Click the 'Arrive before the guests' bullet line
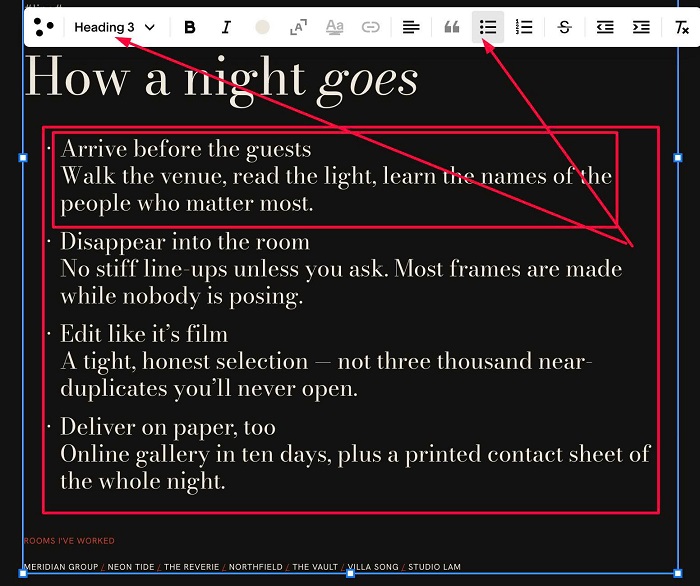Image resolution: width=700 pixels, height=586 pixels. 186,149
